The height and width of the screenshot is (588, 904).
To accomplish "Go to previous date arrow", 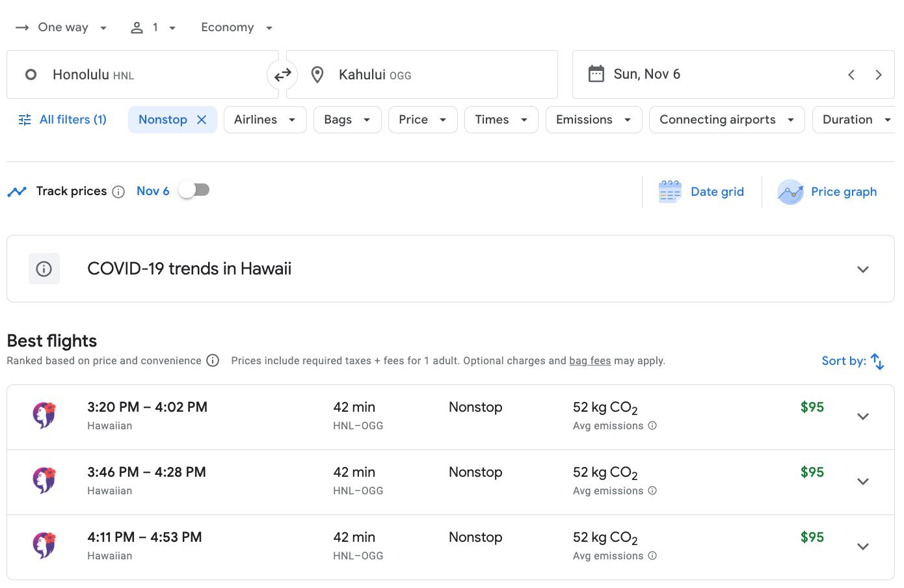I will 851,75.
